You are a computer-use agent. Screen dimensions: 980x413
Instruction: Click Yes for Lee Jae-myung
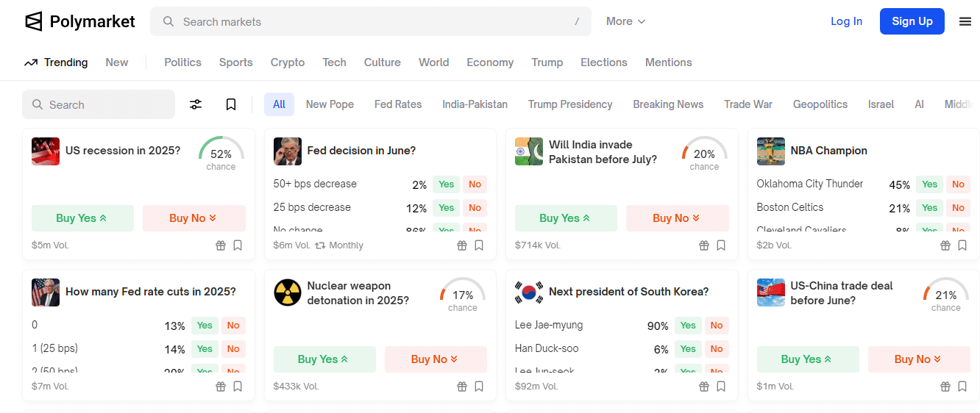[688, 326]
